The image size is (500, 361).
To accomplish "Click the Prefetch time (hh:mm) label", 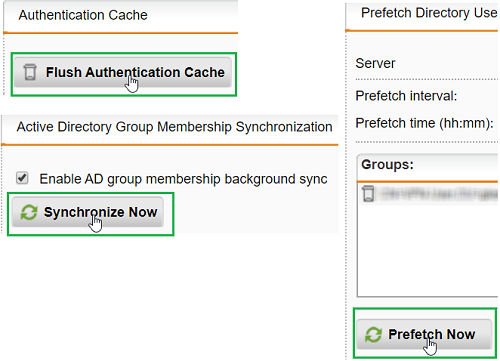I will tap(424, 123).
